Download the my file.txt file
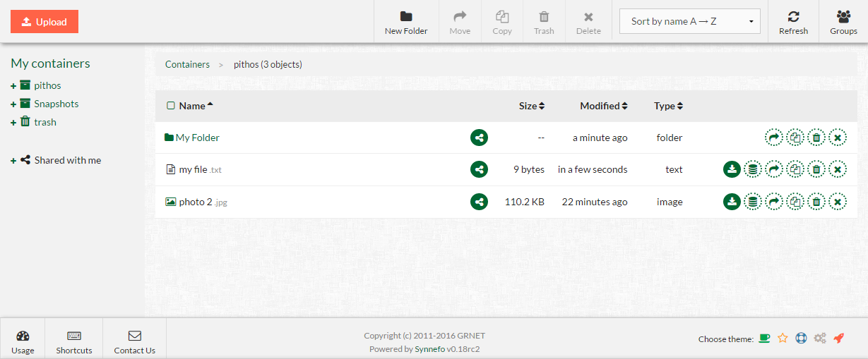 point(732,169)
